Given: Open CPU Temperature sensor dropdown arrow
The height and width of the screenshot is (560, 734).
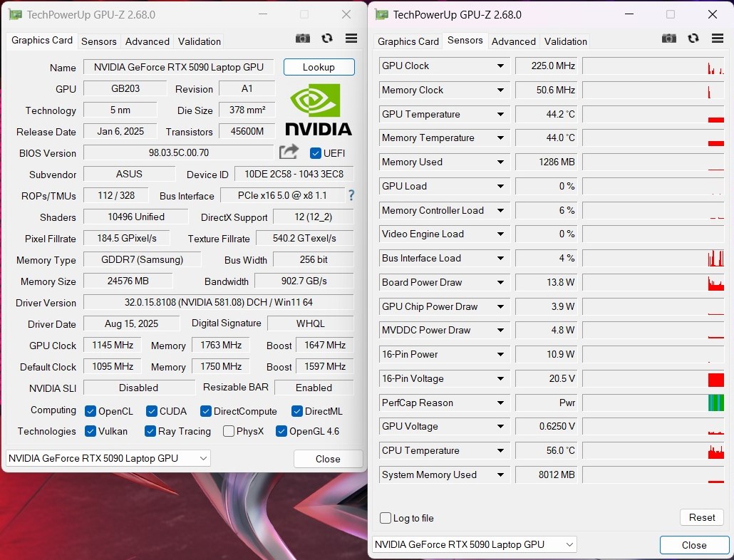Looking at the screenshot, I should 500,450.
